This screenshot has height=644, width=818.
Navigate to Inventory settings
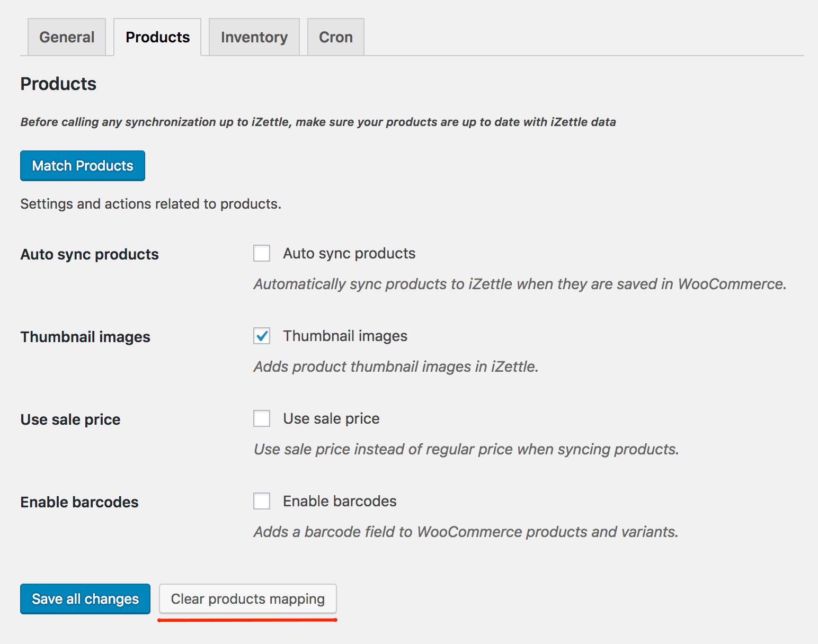(254, 37)
